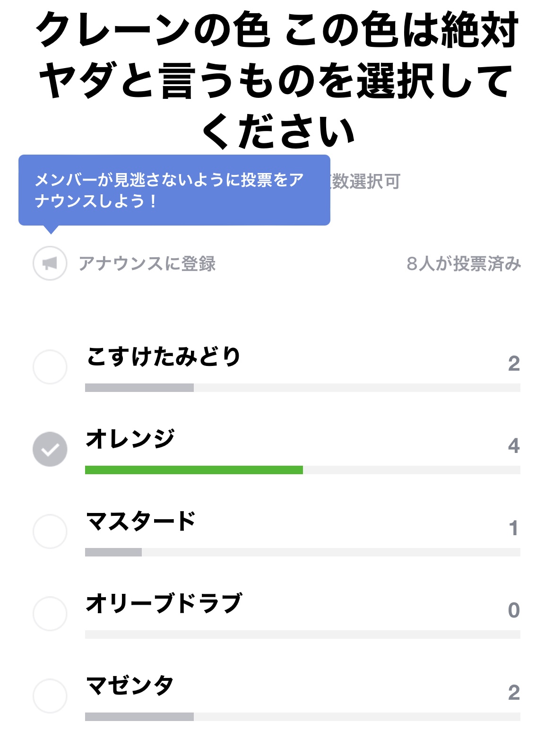553x756 pixels.
Task: Click the マゼンタ vote progress bar
Action: pyautogui.click(x=302, y=717)
